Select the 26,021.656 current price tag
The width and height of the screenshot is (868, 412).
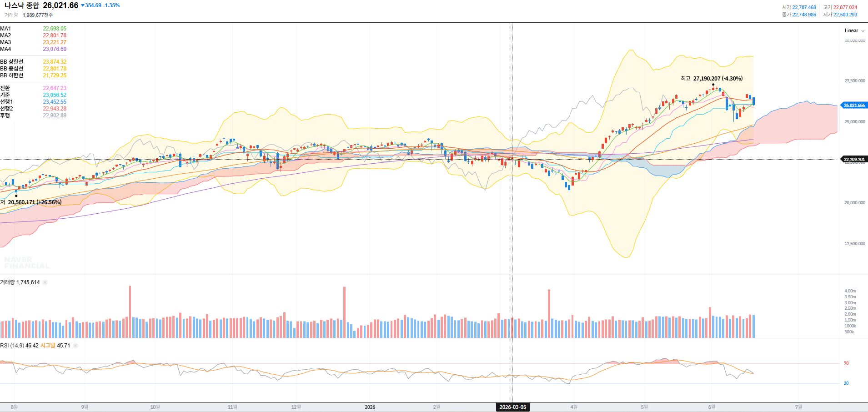pyautogui.click(x=854, y=105)
